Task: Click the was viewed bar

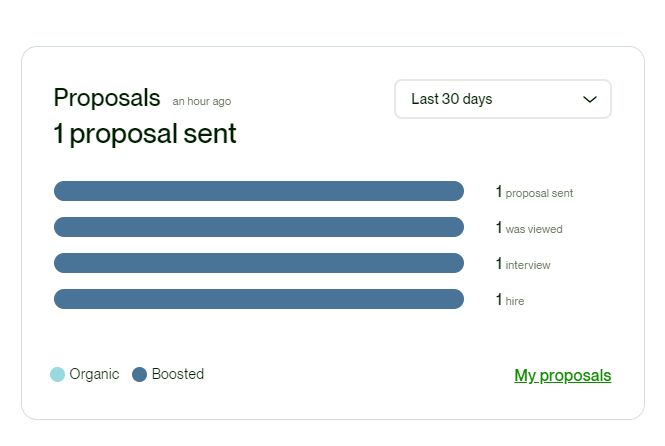Action: [259, 227]
